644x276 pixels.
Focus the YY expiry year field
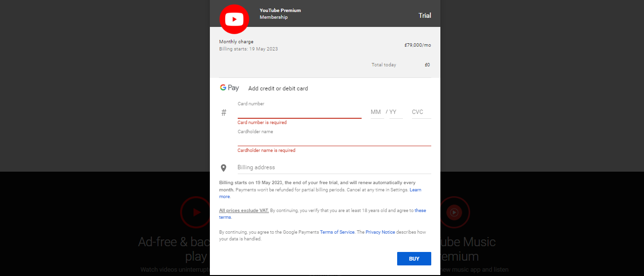click(x=396, y=112)
